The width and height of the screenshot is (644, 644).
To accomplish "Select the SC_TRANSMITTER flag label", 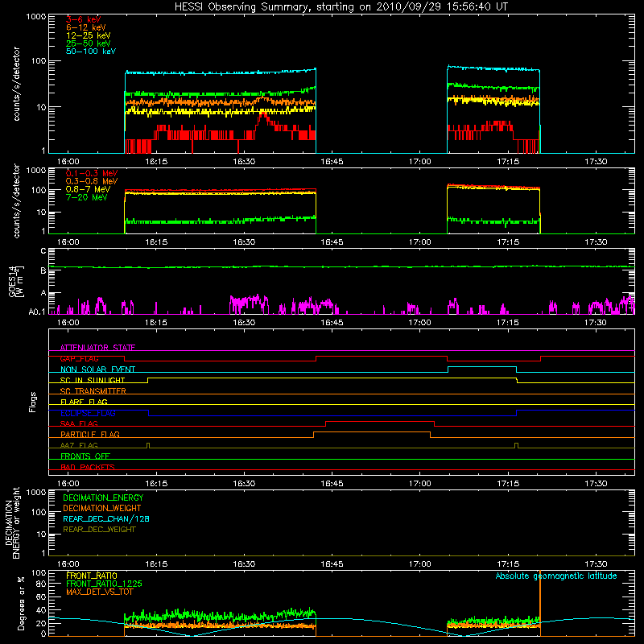I will tap(93, 391).
